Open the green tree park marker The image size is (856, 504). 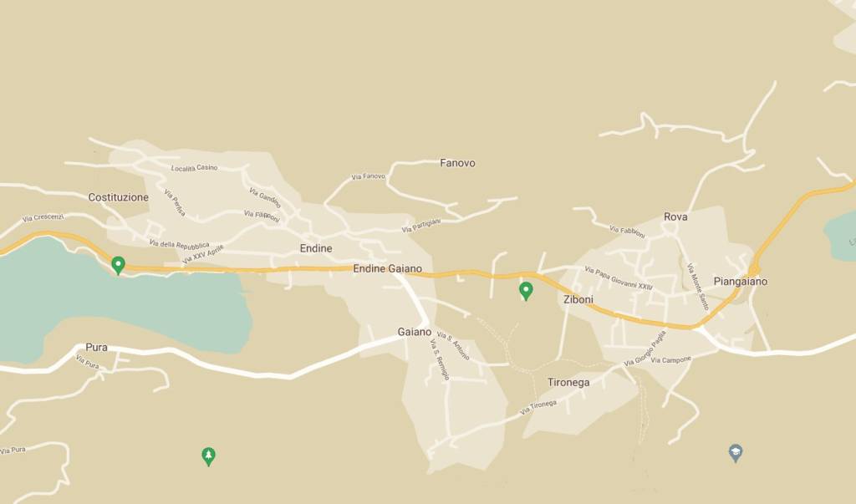(208, 456)
